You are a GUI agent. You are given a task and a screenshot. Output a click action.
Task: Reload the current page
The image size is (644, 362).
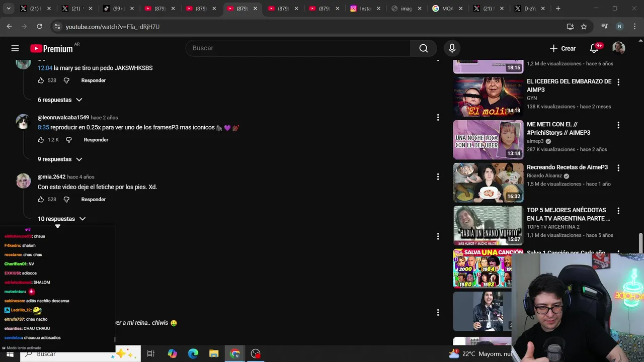click(39, 27)
